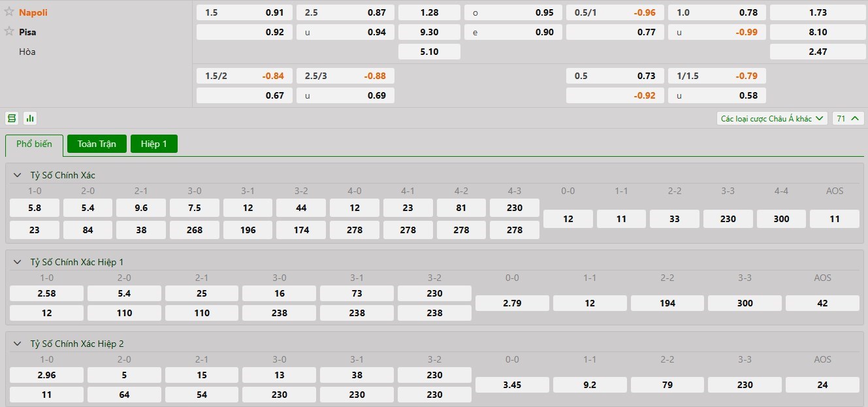The width and height of the screenshot is (868, 407).
Task: Bet reverse score 2-3 at 174
Action: tap(301, 230)
